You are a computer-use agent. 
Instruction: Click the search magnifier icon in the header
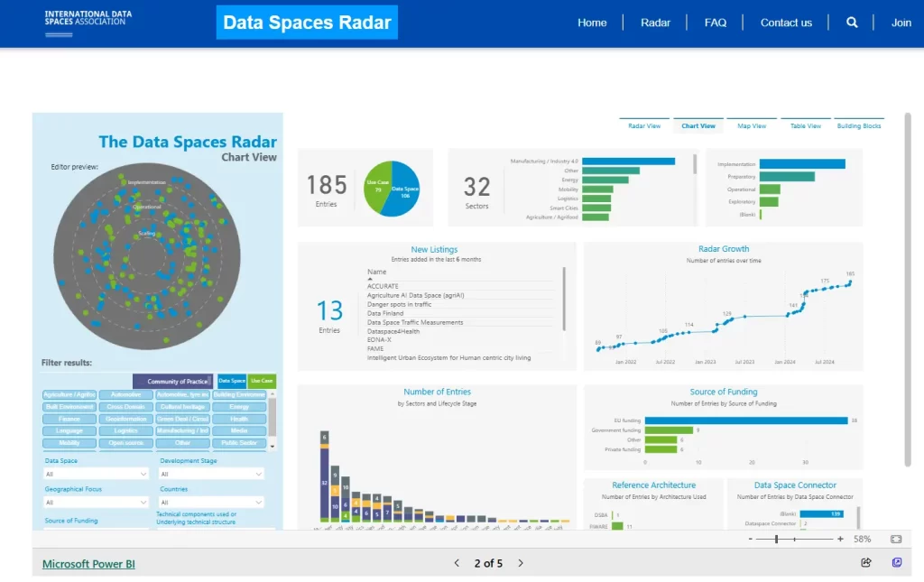tap(852, 23)
